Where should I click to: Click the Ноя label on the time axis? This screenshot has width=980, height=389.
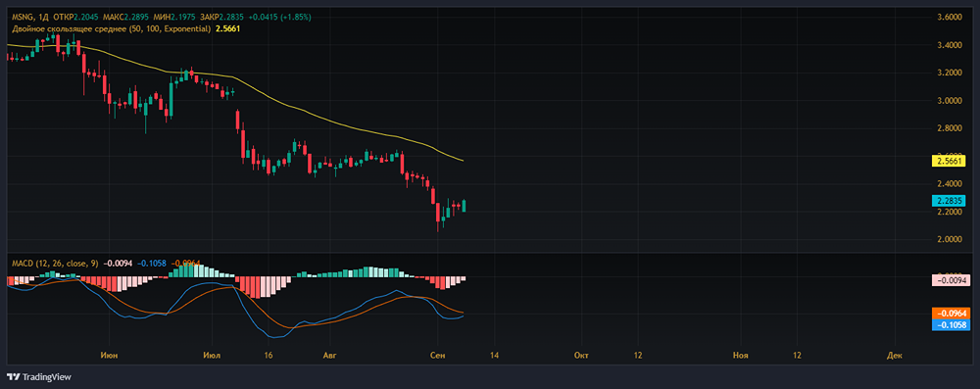click(741, 356)
